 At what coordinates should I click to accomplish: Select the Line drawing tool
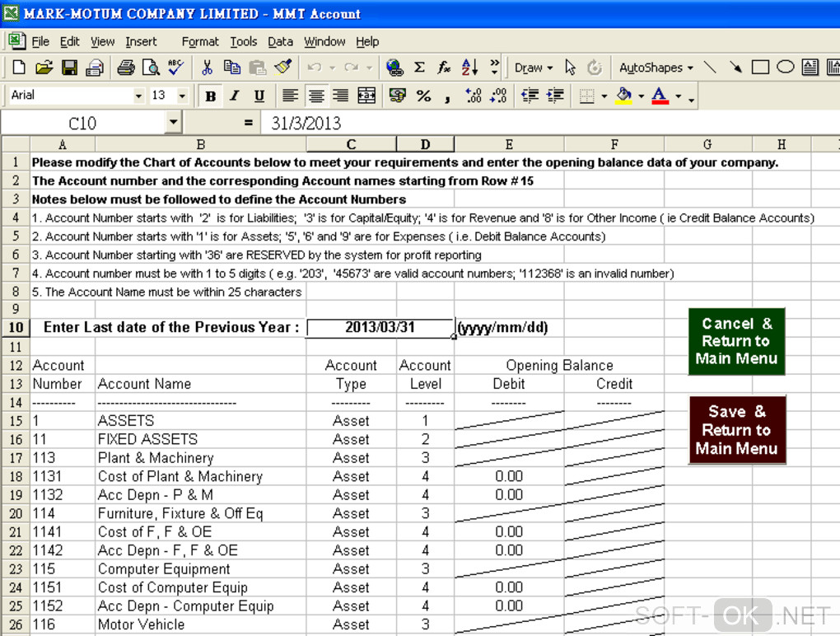pyautogui.click(x=710, y=68)
